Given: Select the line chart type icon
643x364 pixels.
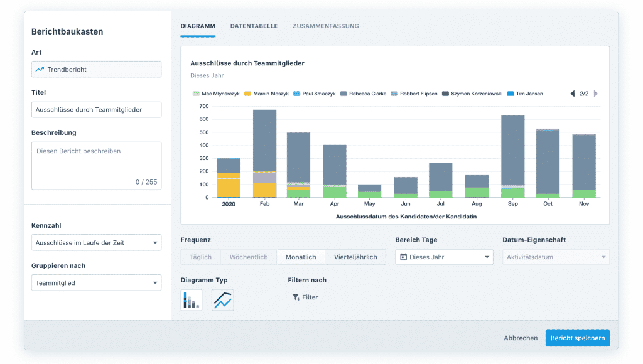Looking at the screenshot, I should [x=222, y=300].
